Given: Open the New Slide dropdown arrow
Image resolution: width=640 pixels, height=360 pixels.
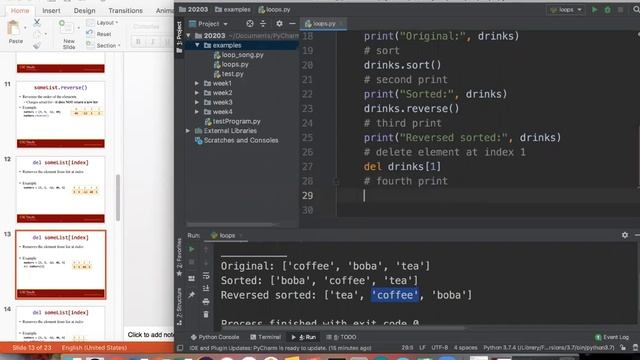Looking at the screenshot, I should 78,28.
